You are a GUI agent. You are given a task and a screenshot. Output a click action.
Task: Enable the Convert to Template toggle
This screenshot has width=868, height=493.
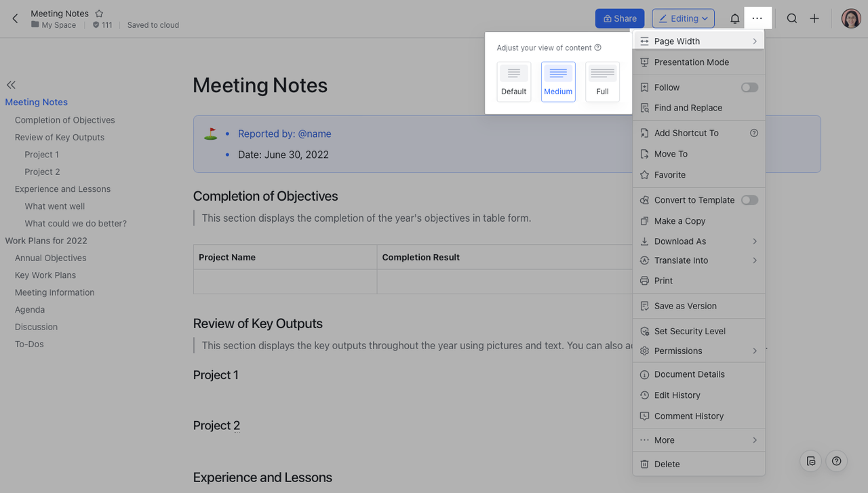749,200
